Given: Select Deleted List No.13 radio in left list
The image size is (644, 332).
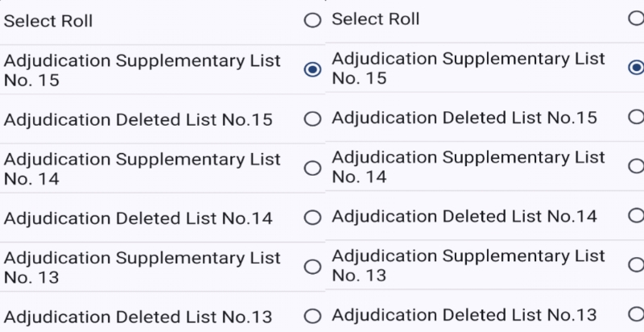Looking at the screenshot, I should [312, 317].
